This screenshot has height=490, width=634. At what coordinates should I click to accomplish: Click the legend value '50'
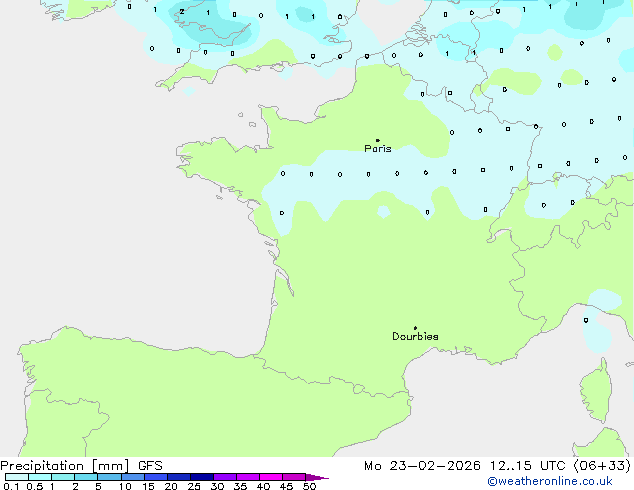click(x=309, y=486)
